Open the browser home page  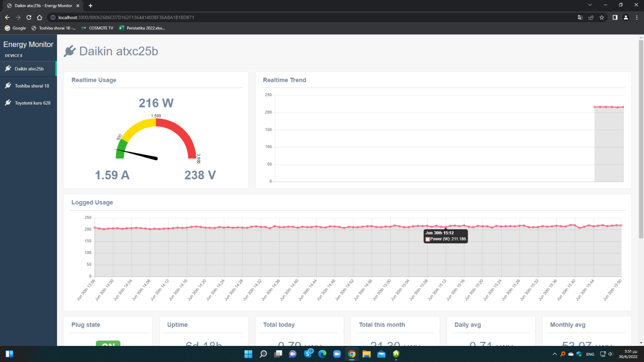(39, 17)
